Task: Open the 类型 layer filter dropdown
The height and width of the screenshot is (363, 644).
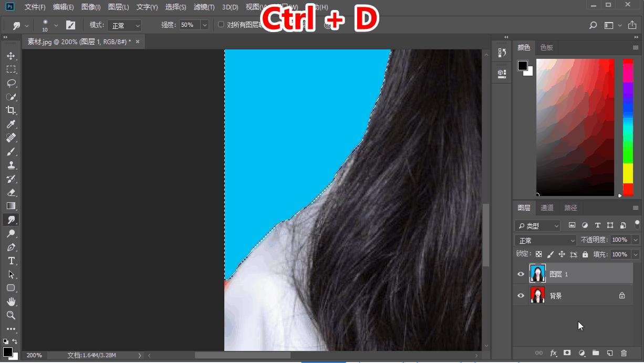Action: click(x=537, y=225)
